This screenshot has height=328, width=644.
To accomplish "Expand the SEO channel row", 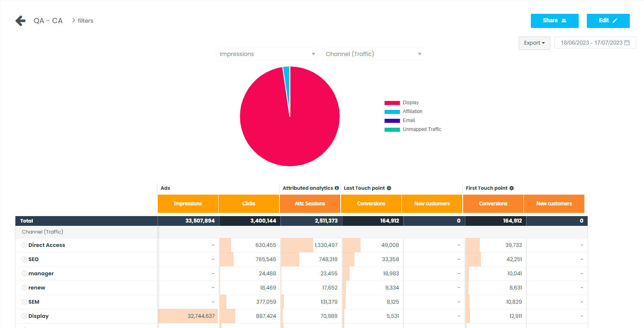I will click(x=25, y=259).
